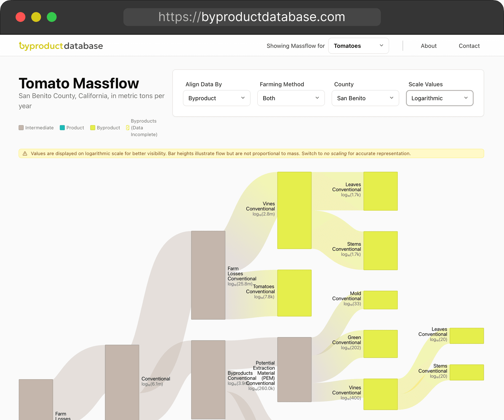Image resolution: width=504 pixels, height=420 pixels.
Task: Click the striped Data Incomplete legend icon
Action: pyautogui.click(x=127, y=128)
